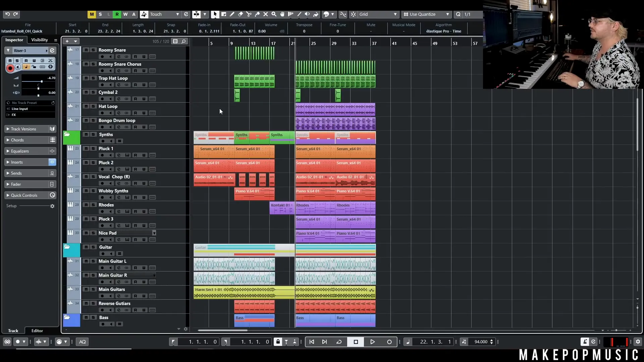644x362 pixels.
Task: Click the AQ adjust quantize button
Action: pyautogui.click(x=83, y=342)
